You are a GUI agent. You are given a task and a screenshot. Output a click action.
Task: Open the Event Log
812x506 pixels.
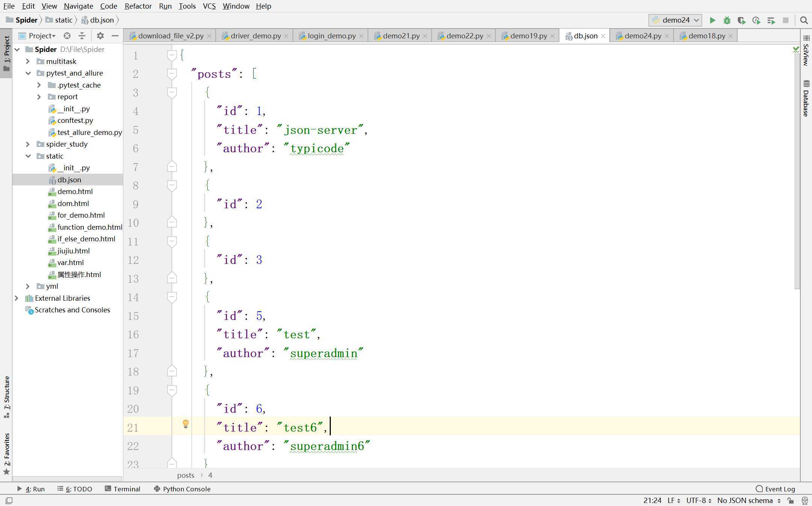point(775,489)
